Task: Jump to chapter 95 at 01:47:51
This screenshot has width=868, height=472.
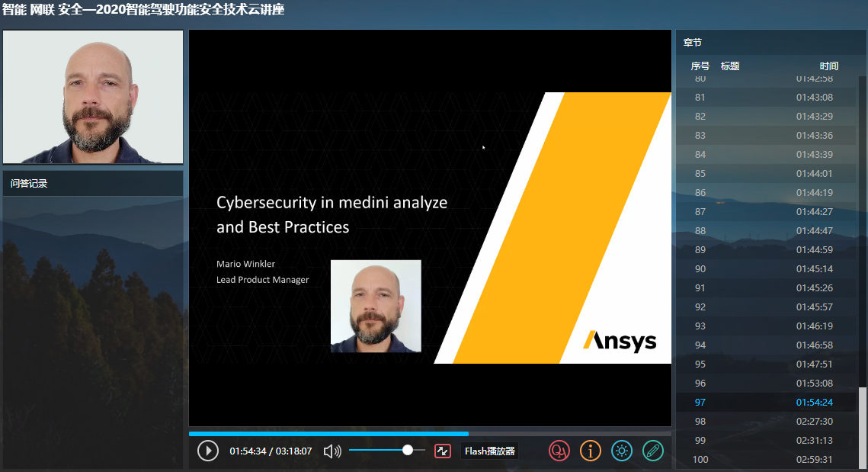Action: click(767, 364)
